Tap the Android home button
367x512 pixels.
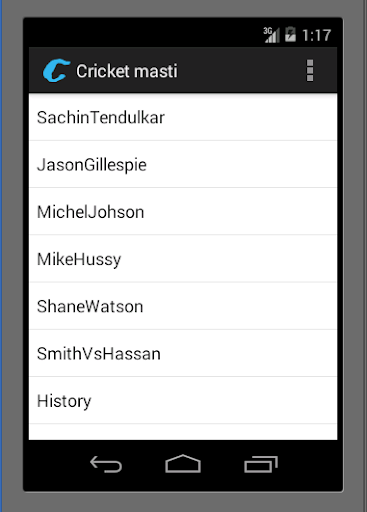(183, 463)
